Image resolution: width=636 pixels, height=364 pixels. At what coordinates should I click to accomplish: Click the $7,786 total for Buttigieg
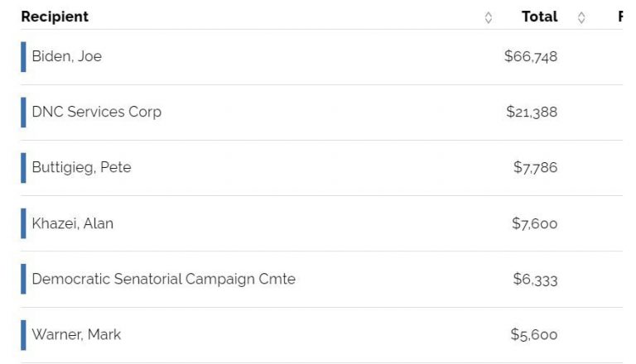[x=535, y=167]
